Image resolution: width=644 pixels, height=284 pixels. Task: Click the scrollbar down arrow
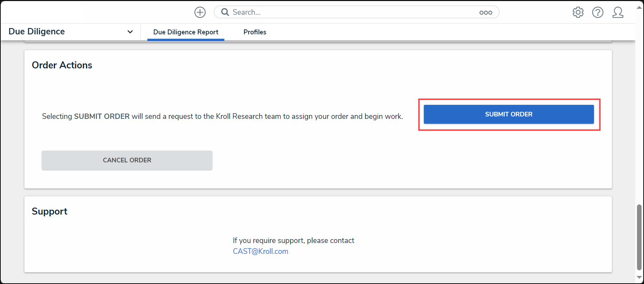coord(639,277)
